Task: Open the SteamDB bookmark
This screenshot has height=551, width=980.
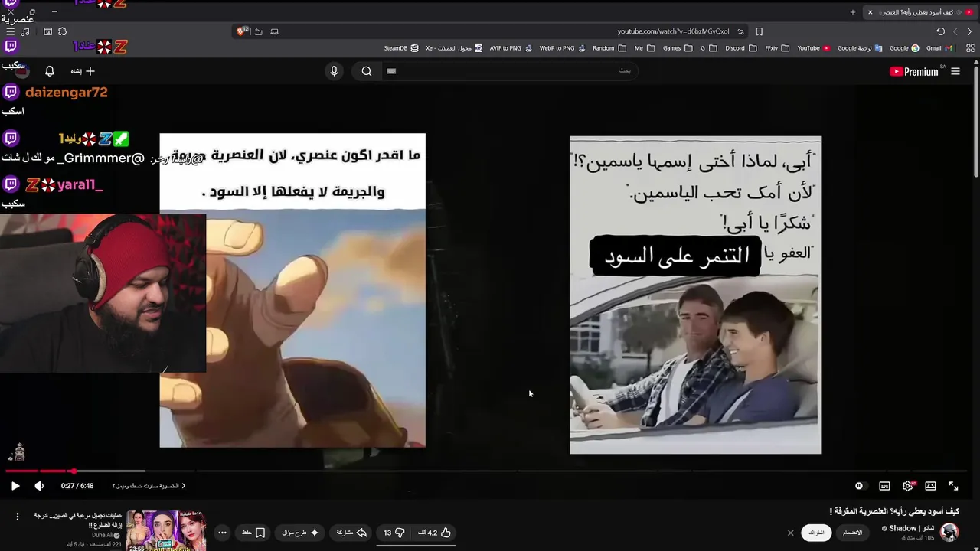Action: [401, 48]
